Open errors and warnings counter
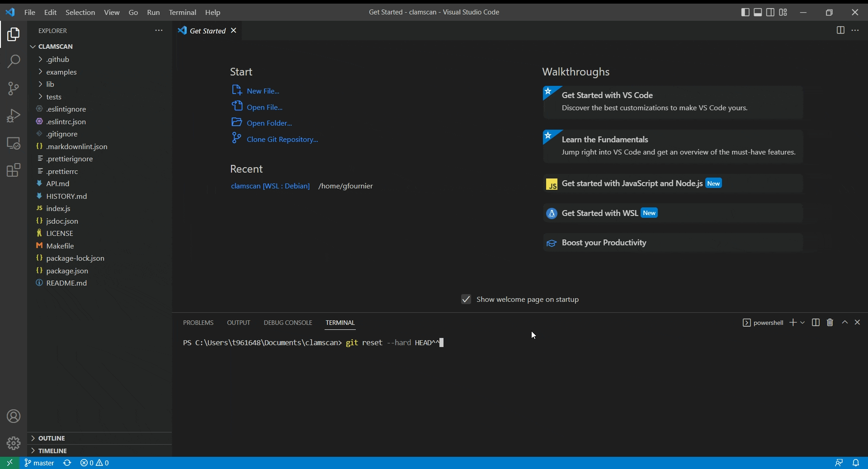 [x=94, y=463]
